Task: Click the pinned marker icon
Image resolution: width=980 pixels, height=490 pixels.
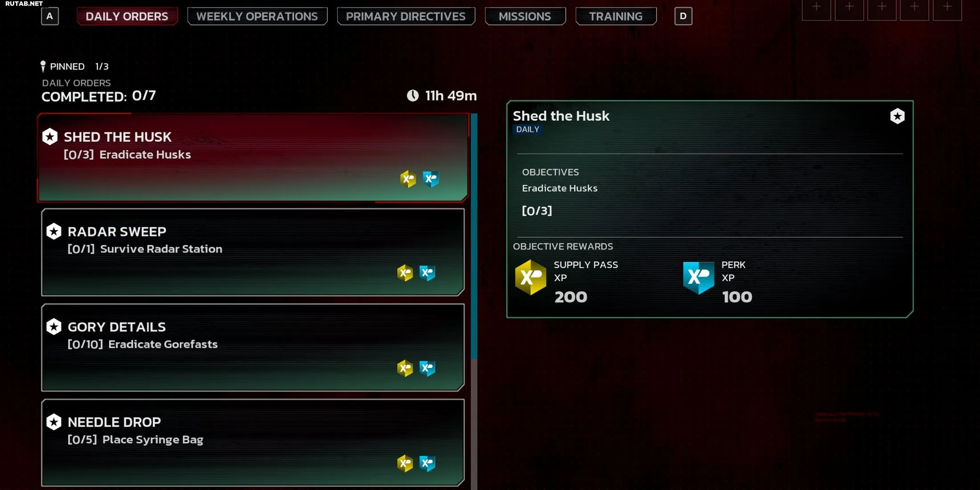Action: 43,66
